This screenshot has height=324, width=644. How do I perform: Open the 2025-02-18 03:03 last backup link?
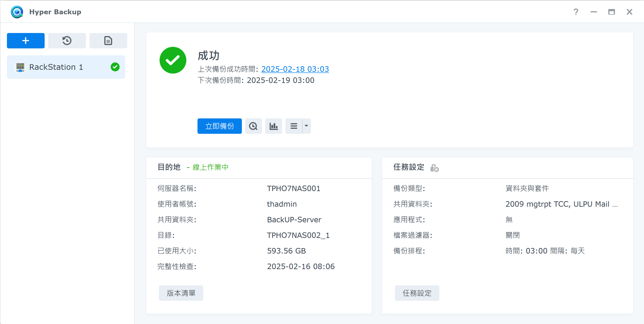295,69
